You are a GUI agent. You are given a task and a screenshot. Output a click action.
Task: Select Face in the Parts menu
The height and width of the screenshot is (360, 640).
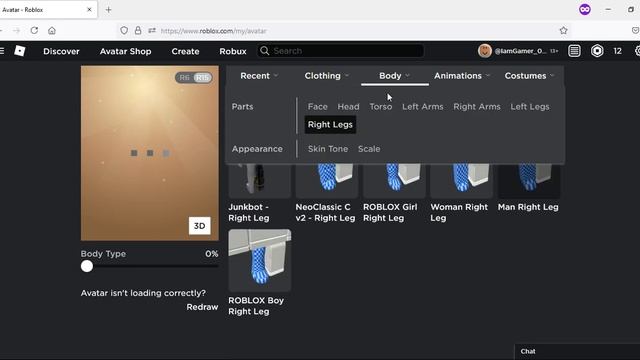(318, 107)
